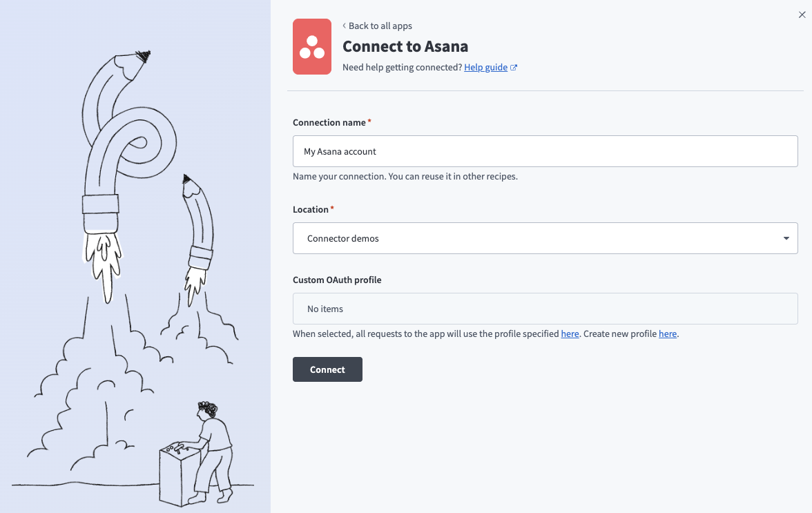
Task: Click here to view the specified profile
Action: (570, 333)
